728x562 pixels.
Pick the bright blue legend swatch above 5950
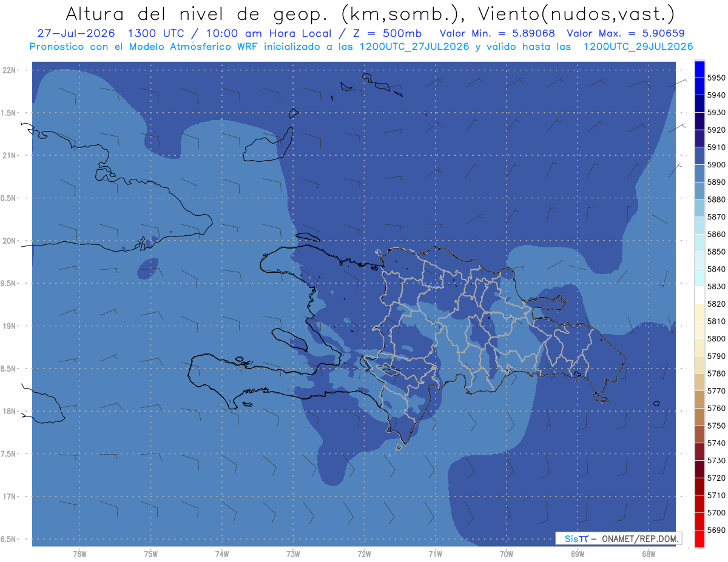tap(699, 69)
